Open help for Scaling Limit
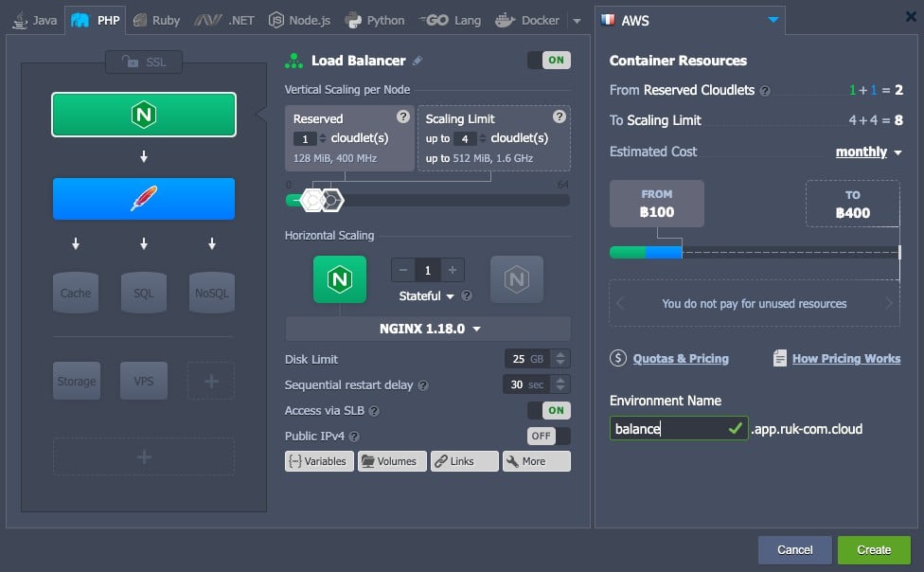The image size is (924, 572). [560, 116]
